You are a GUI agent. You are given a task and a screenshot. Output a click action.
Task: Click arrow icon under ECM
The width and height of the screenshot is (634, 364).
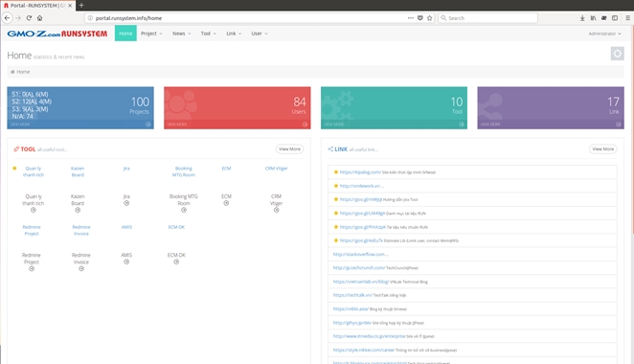(226, 203)
